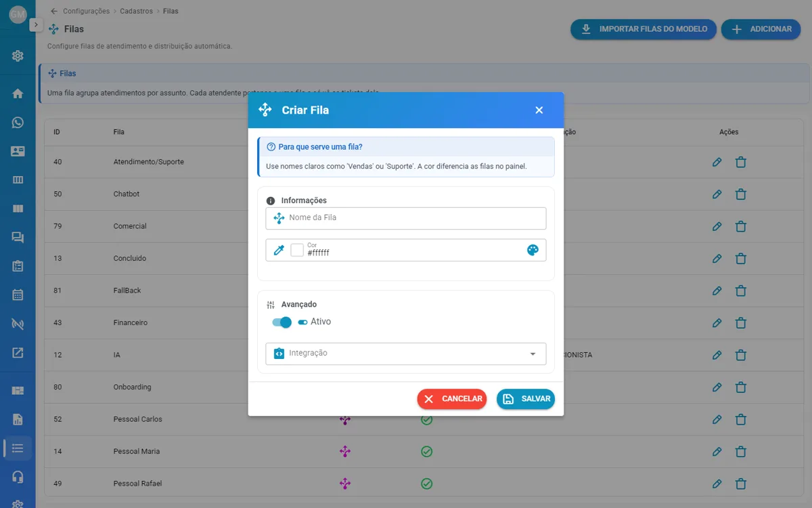Open the Integração dropdown
This screenshot has width=812, height=508.
[x=406, y=354]
